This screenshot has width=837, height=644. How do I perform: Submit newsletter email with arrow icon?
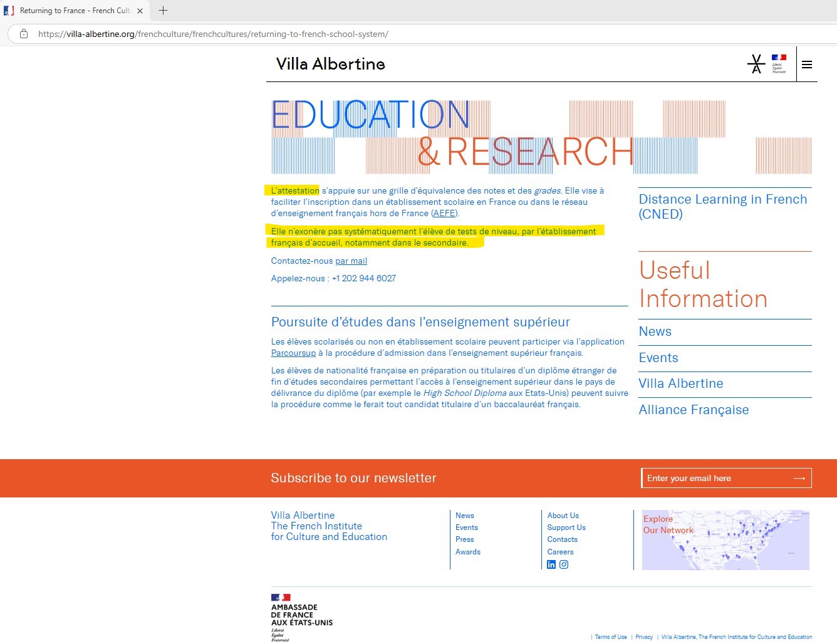[799, 478]
